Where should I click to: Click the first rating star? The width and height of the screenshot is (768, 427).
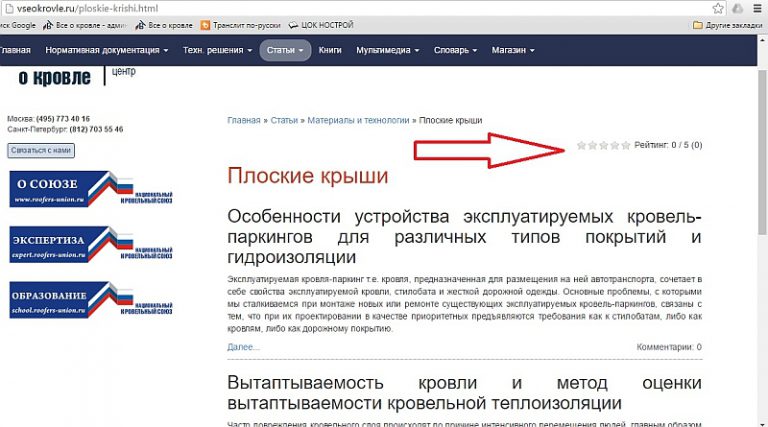[581, 146]
